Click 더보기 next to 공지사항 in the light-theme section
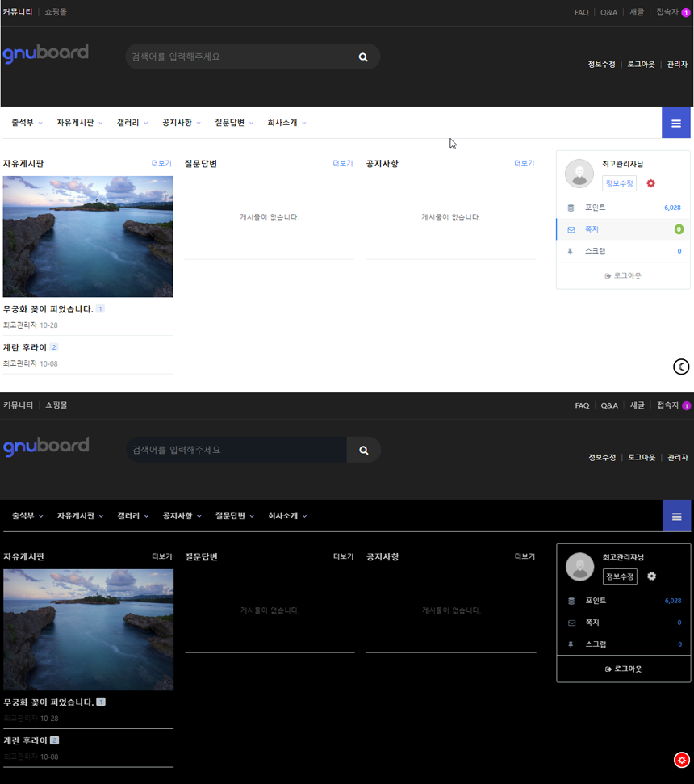Viewport: 694px width, 784px height. tap(524, 163)
